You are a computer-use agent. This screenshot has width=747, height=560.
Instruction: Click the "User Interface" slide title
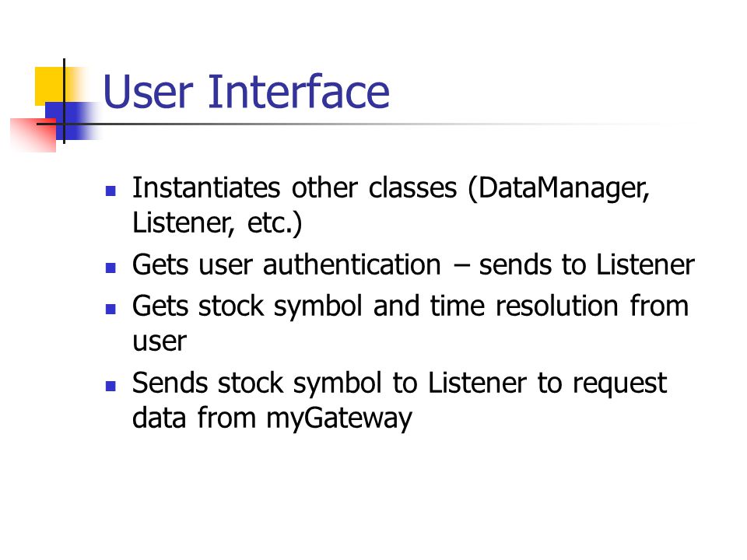[x=247, y=91]
